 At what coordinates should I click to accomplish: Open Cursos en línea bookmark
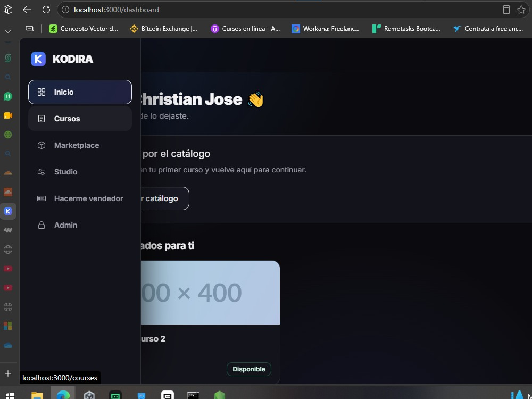(x=245, y=29)
